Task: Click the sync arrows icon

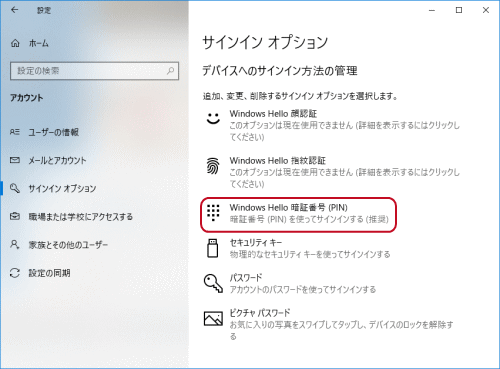Action: (15, 273)
